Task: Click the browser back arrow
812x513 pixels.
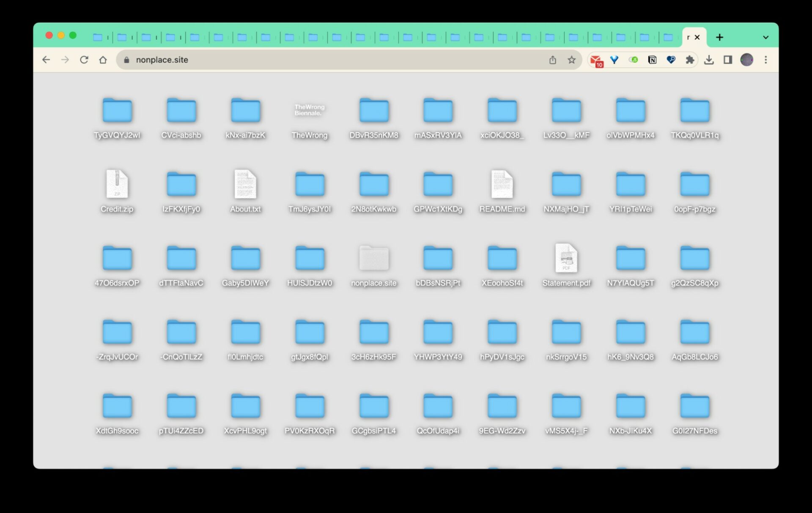Action: 46,60
